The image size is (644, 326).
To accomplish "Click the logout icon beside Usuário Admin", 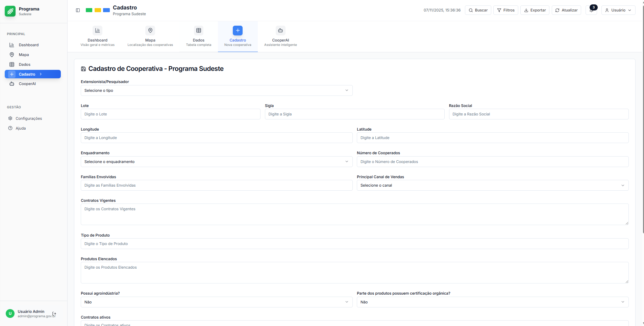I will pos(54,314).
